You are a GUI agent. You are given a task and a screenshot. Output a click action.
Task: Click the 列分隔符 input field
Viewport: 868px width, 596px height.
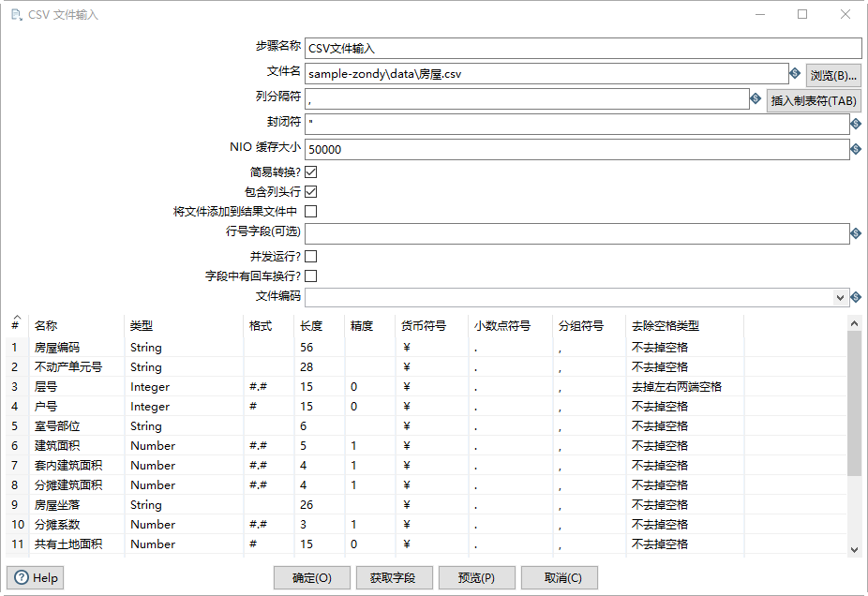tap(527, 99)
